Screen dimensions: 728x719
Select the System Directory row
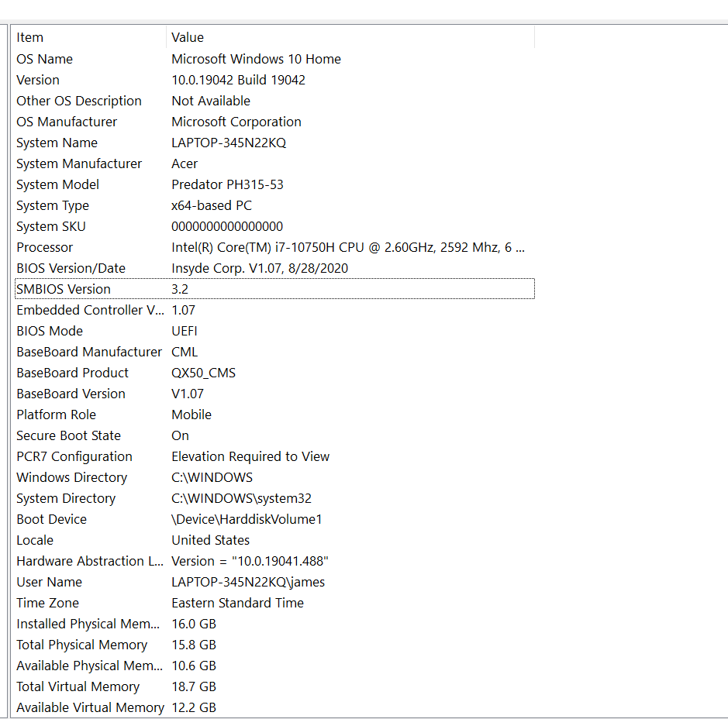pos(275,498)
